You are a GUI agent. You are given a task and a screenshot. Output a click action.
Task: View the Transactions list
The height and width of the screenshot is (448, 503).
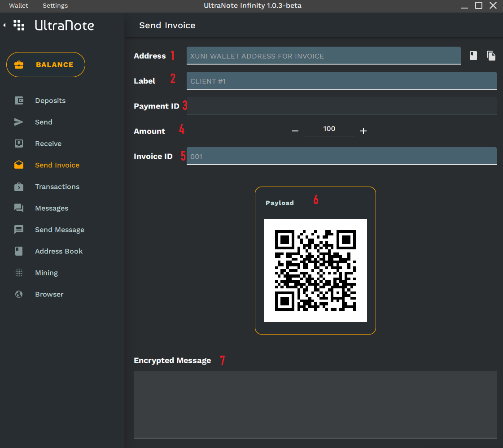57,187
